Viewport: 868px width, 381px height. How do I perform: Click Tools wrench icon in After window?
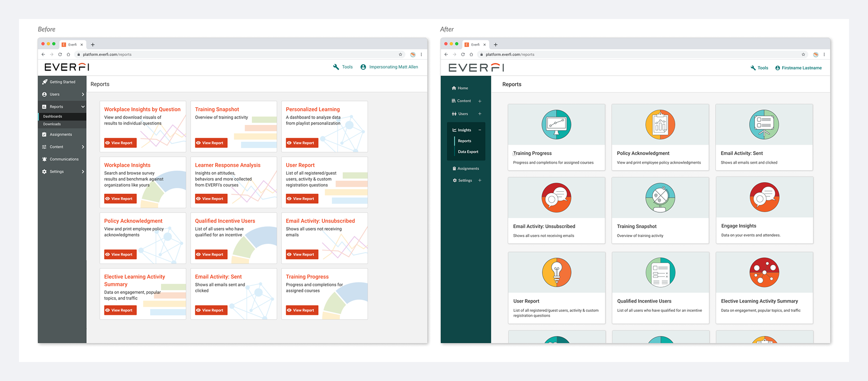tap(753, 68)
